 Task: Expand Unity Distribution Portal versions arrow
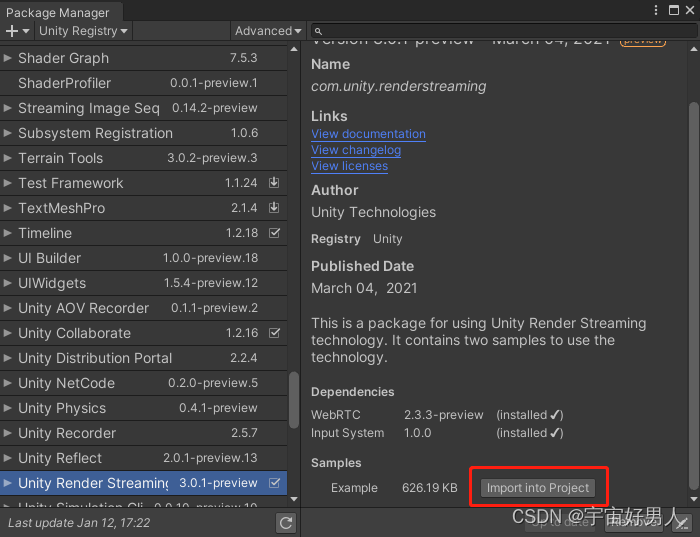click(7, 358)
